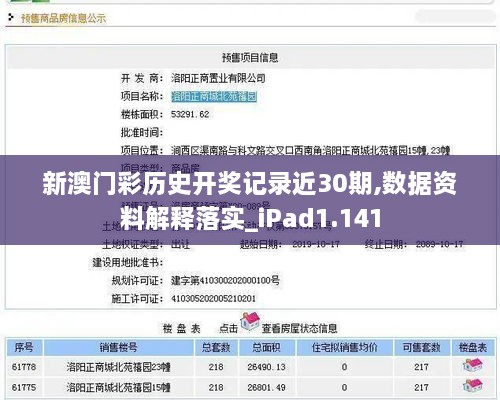Click the 预售项目信息 section heading
Image resolution: width=500 pixels, height=400 pixels.
[250, 58]
